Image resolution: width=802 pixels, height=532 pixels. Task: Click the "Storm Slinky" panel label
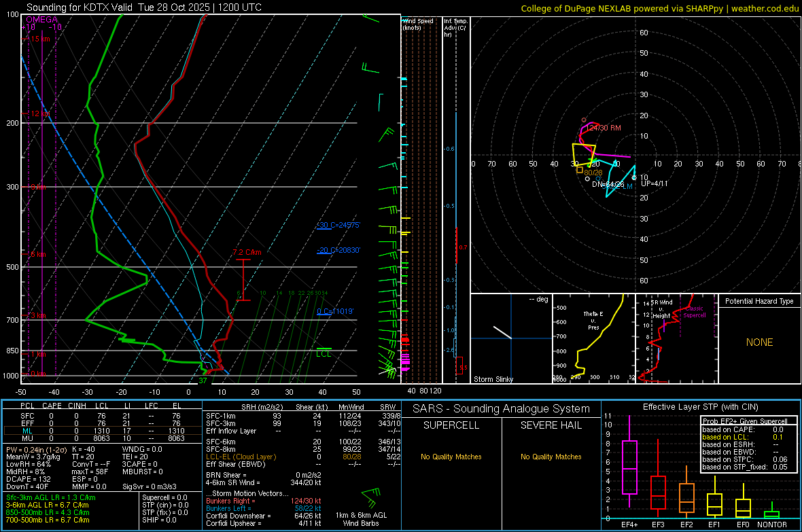pos(493,379)
